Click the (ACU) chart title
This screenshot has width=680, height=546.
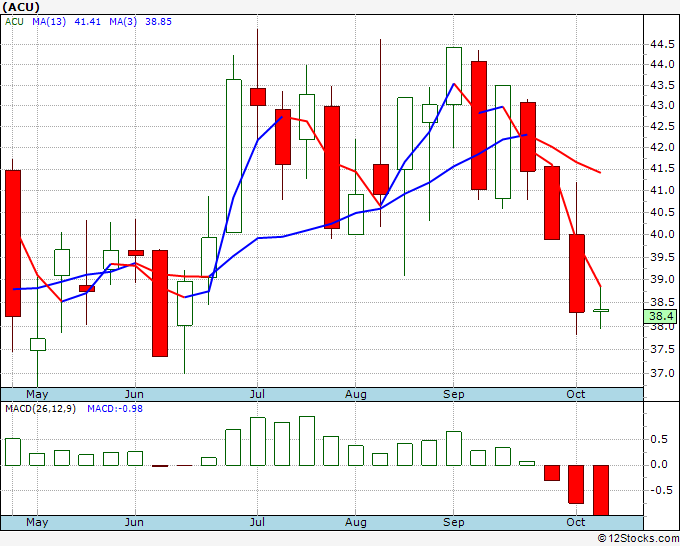[21, 7]
